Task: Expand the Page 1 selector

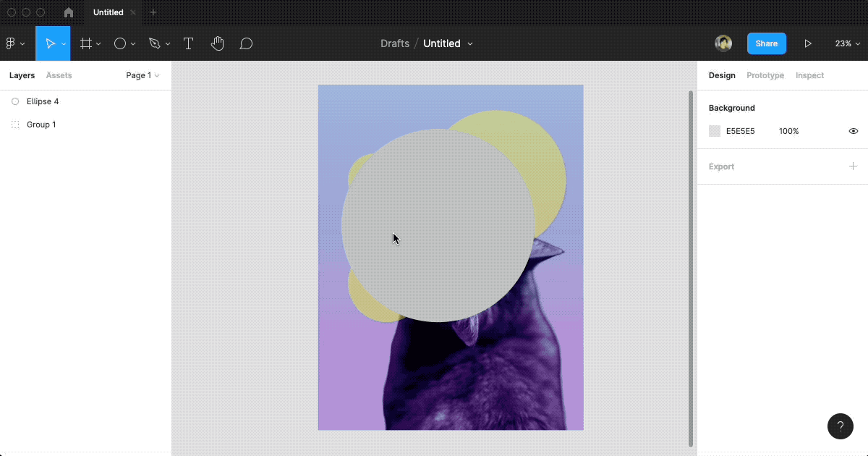Action: [x=142, y=75]
